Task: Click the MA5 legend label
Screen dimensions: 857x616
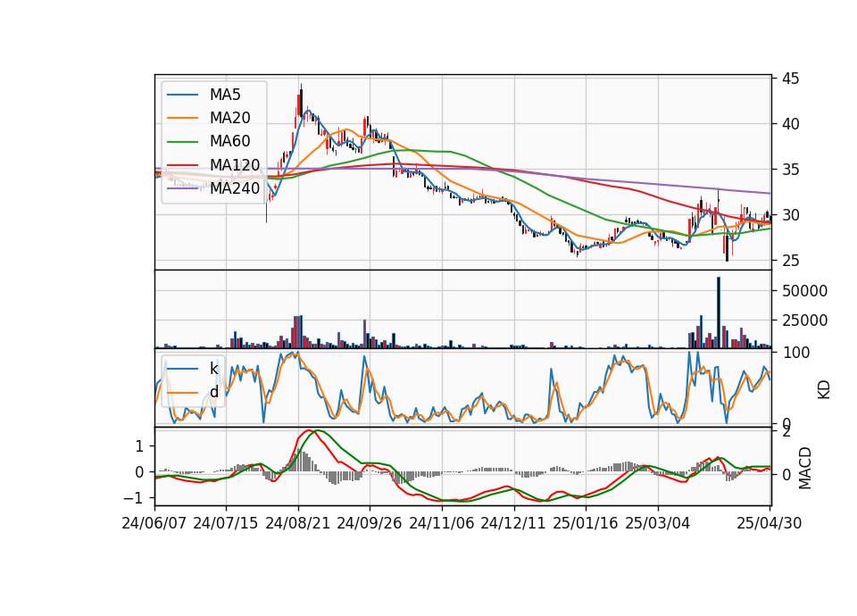Action: tap(225, 95)
